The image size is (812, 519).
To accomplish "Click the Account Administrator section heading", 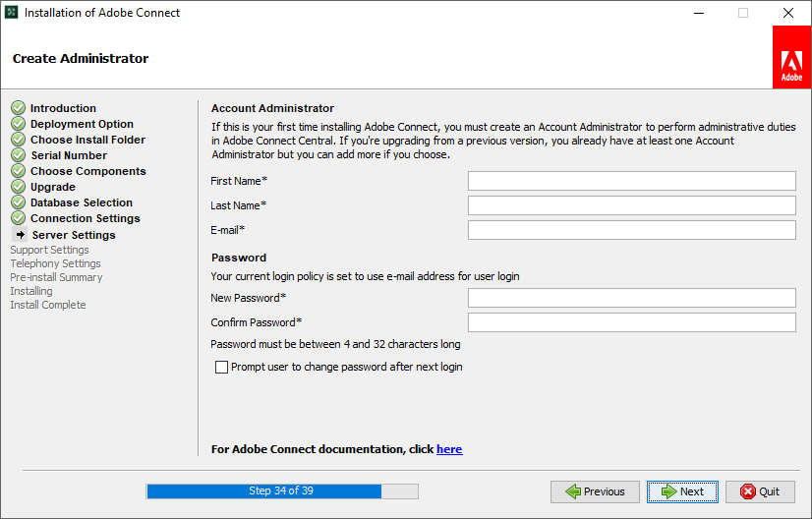I will click(272, 108).
